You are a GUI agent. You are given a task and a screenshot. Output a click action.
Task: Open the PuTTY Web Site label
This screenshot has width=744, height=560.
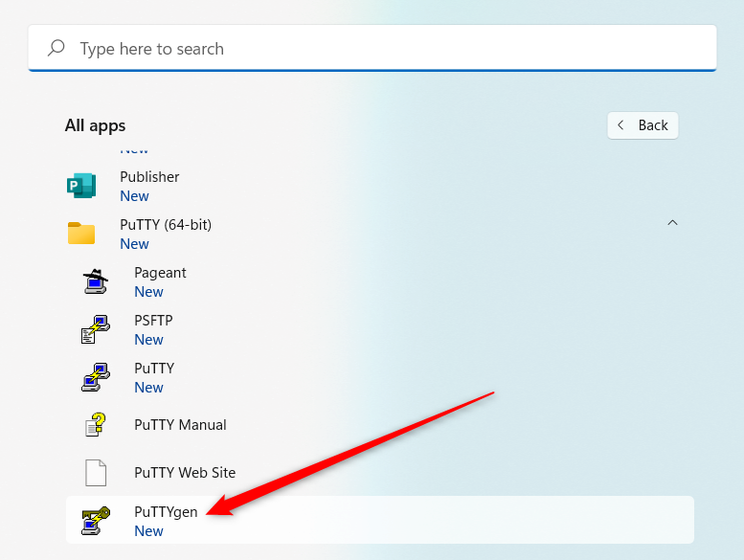185,473
